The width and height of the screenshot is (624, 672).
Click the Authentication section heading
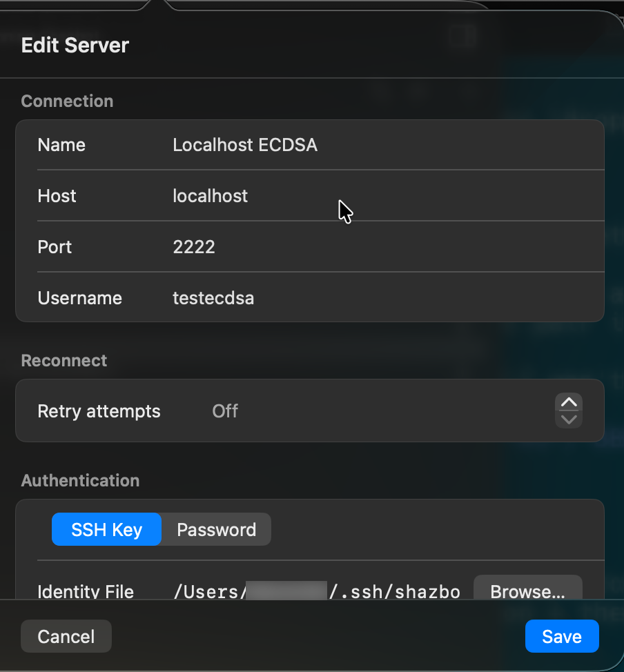click(80, 480)
